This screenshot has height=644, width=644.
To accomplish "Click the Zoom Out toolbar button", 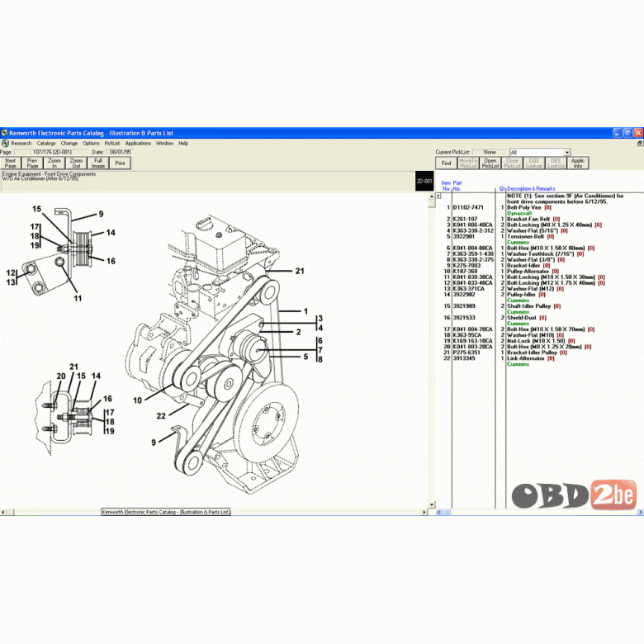I will (77, 163).
